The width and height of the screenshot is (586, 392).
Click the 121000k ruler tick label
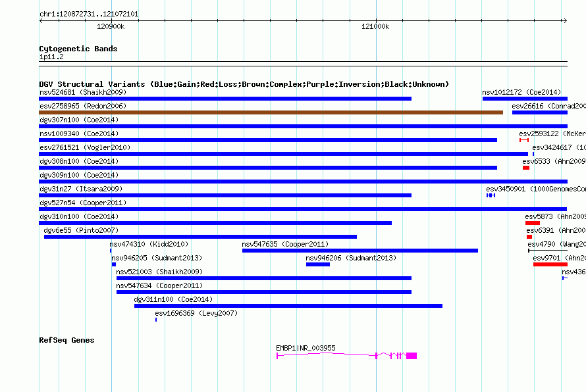click(375, 26)
